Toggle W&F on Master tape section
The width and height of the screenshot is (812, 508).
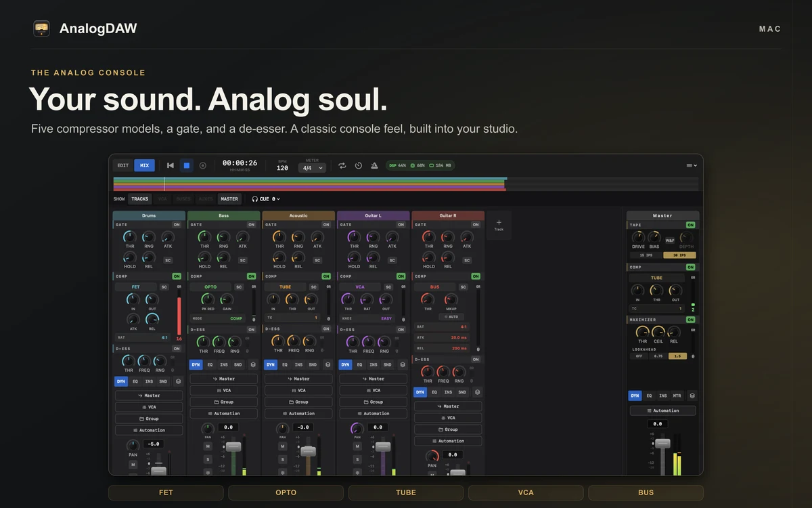pos(670,240)
